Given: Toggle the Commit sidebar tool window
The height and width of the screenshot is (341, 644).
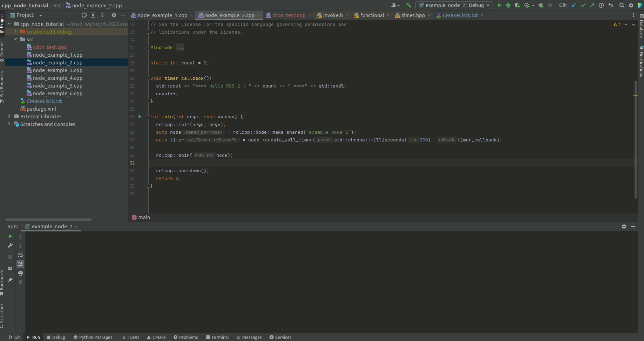Looking at the screenshot, I should point(2,51).
